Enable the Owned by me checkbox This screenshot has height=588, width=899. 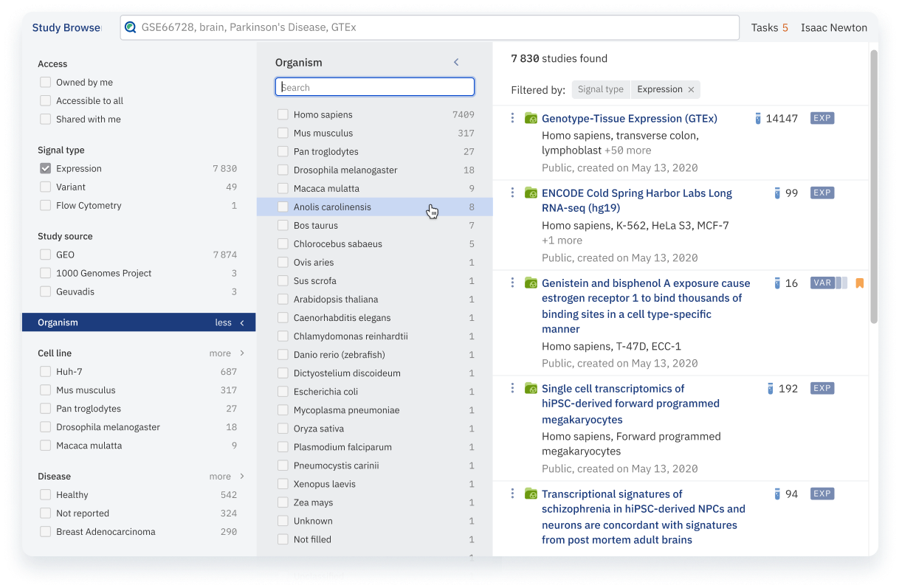pos(46,83)
